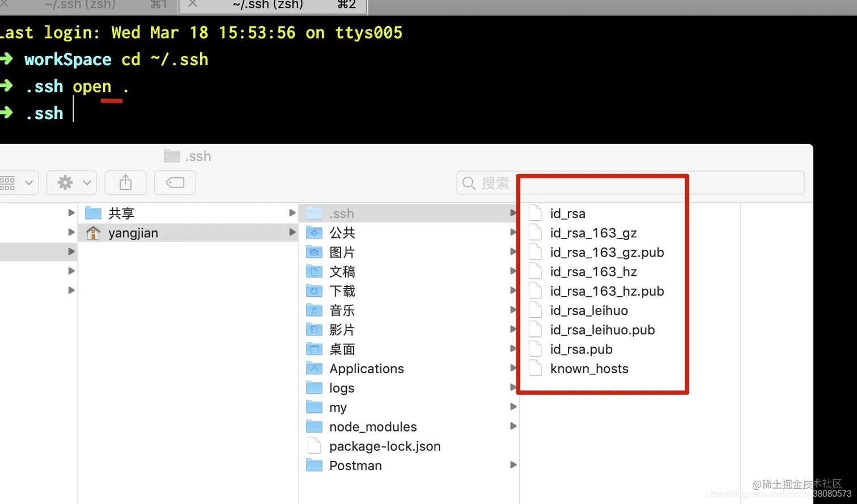The width and height of the screenshot is (857, 504).
Task: Switch to the second ~/.ssh terminal tab
Action: (x=274, y=6)
